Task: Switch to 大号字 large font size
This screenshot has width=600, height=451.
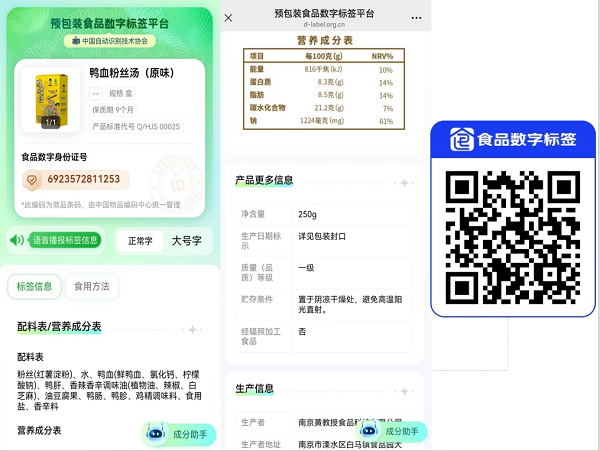Action: click(186, 240)
